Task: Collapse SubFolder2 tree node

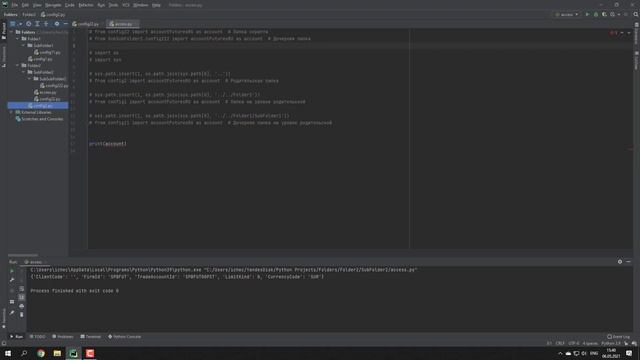Action: point(24,72)
